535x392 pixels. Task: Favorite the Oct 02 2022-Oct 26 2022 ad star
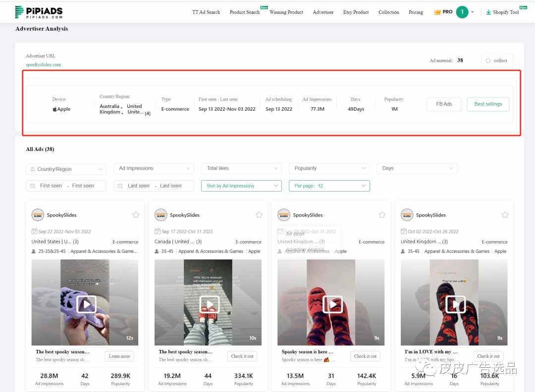pyautogui.click(x=505, y=215)
